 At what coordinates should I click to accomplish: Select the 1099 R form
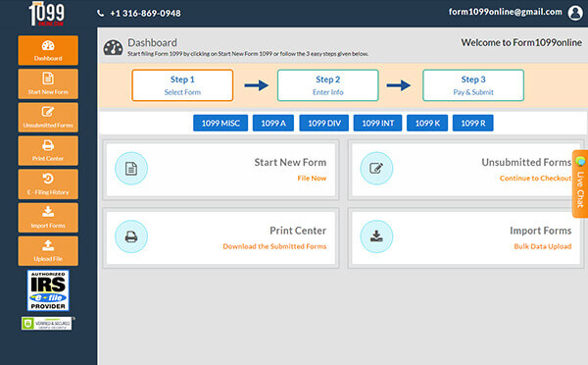(x=473, y=124)
